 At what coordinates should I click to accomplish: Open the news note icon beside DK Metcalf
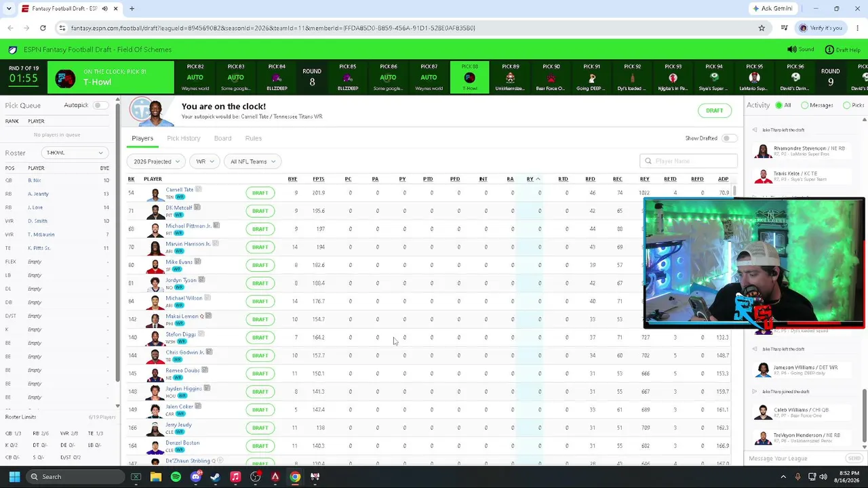point(197,207)
